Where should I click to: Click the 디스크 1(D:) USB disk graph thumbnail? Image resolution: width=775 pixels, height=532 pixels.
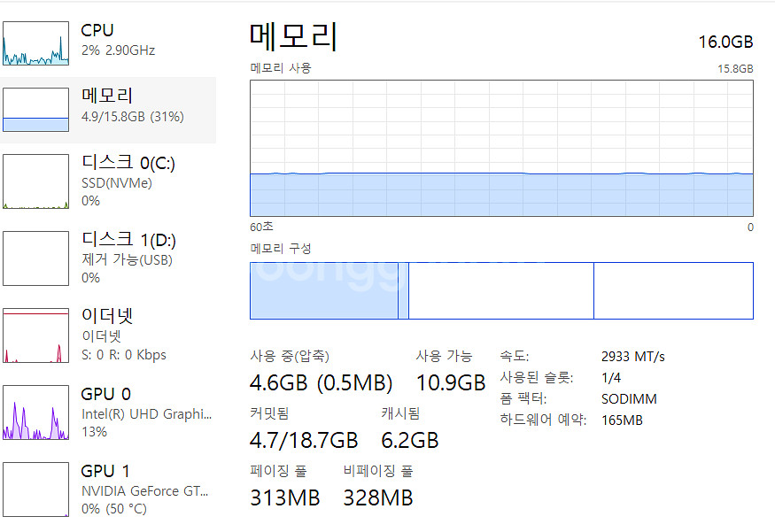35,258
